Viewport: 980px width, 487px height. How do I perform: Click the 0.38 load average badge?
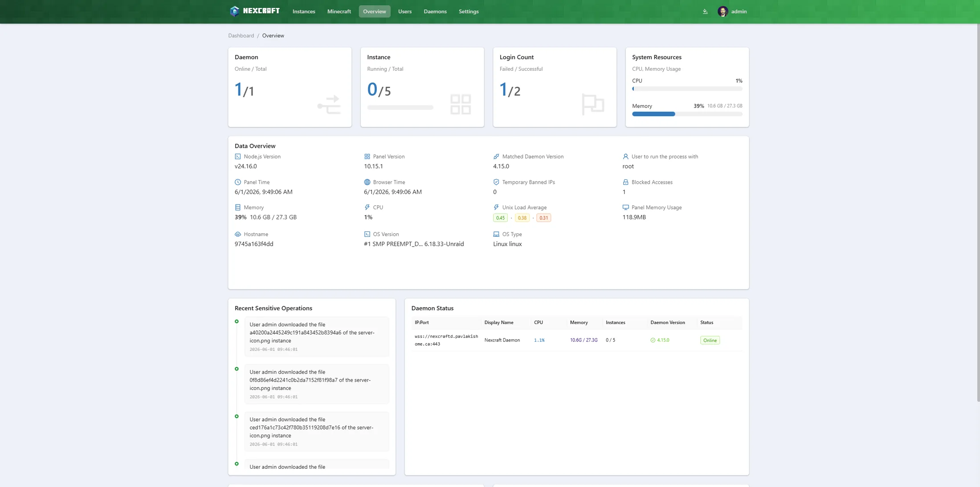522,218
